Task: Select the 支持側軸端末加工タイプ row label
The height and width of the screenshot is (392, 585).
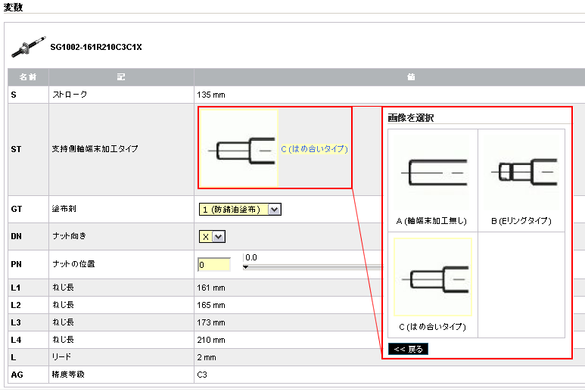Action: pos(95,150)
